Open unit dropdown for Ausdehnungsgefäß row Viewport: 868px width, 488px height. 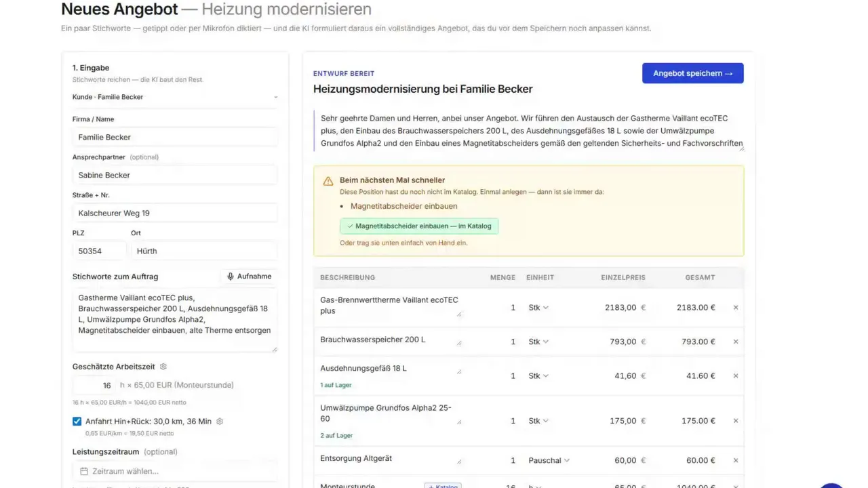tap(539, 375)
